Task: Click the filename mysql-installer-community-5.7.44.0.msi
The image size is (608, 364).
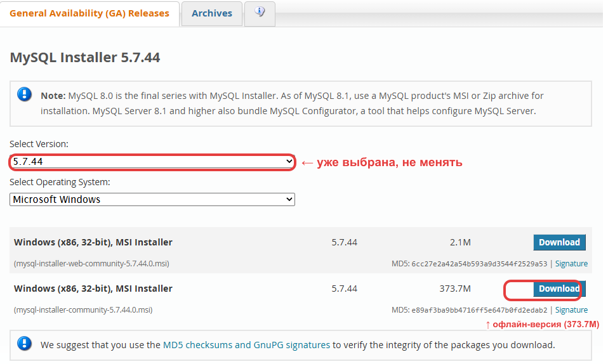Action: [x=83, y=310]
